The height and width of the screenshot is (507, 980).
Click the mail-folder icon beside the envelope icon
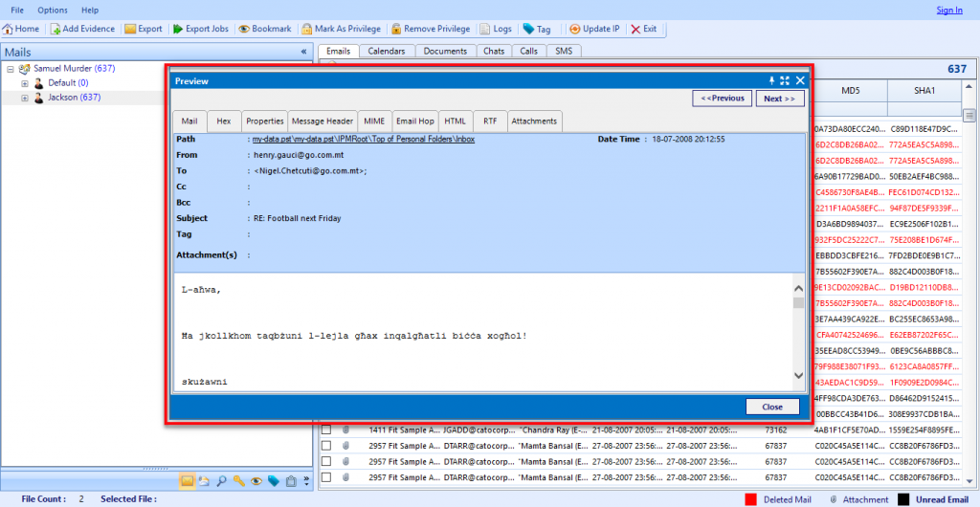(204, 481)
